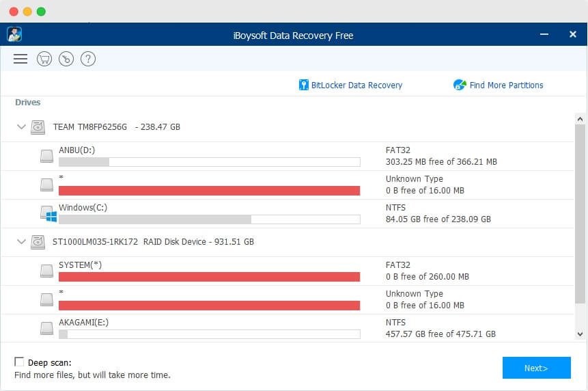This screenshot has width=588, height=391.
Task: Click '0 B free of 260.00 MB'
Action: coord(428,277)
